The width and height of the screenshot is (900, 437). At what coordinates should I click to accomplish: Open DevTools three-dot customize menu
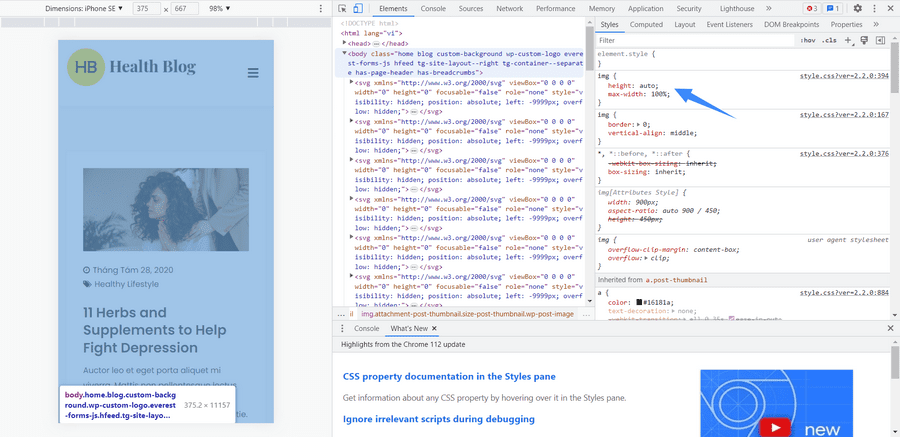point(875,9)
